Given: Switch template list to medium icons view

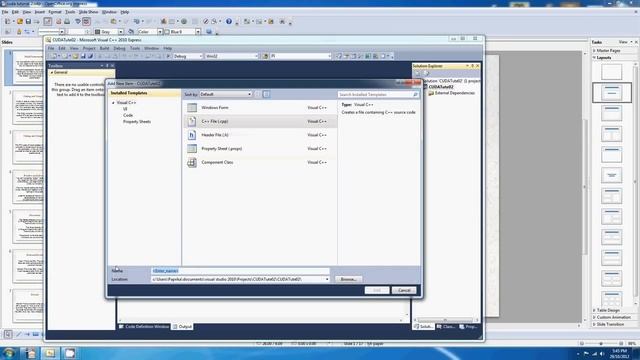Looking at the screenshot, I should pyautogui.click(x=266, y=94).
